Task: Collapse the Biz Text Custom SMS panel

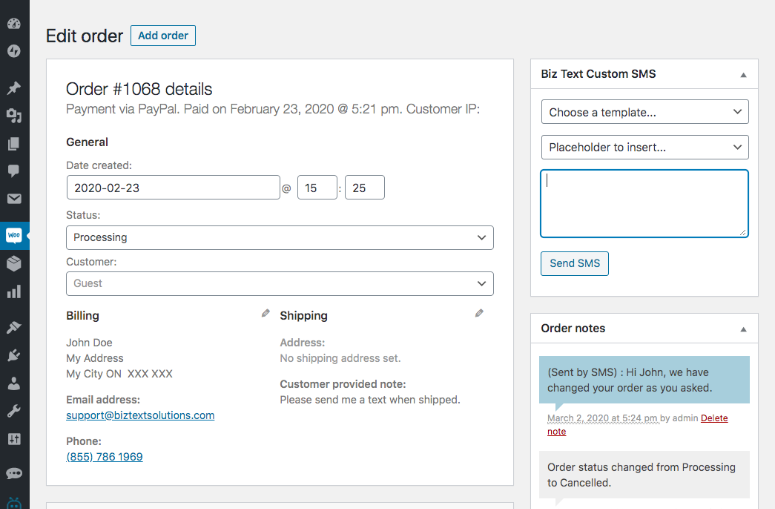Action: 743,75
